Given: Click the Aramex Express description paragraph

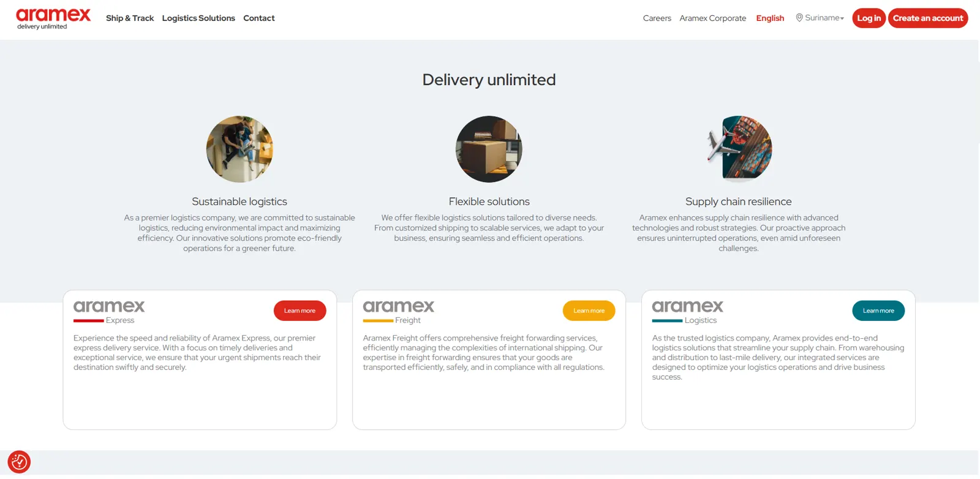Looking at the screenshot, I should (197, 352).
